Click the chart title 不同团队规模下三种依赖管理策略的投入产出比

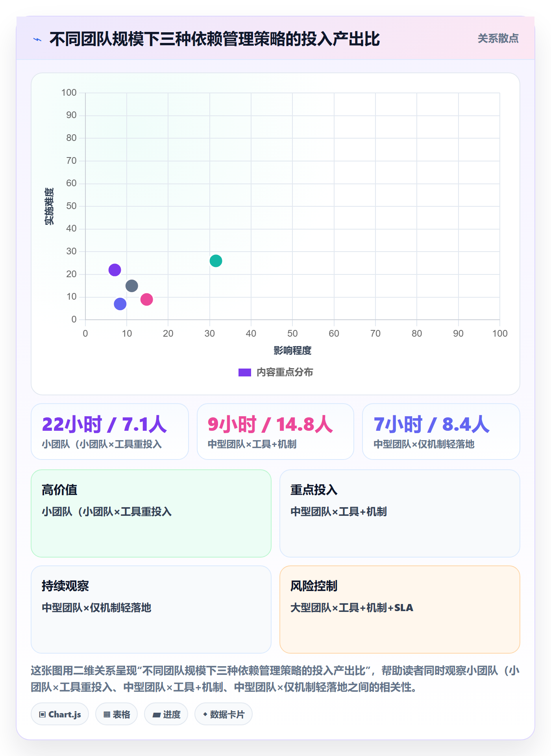pyautogui.click(x=214, y=39)
